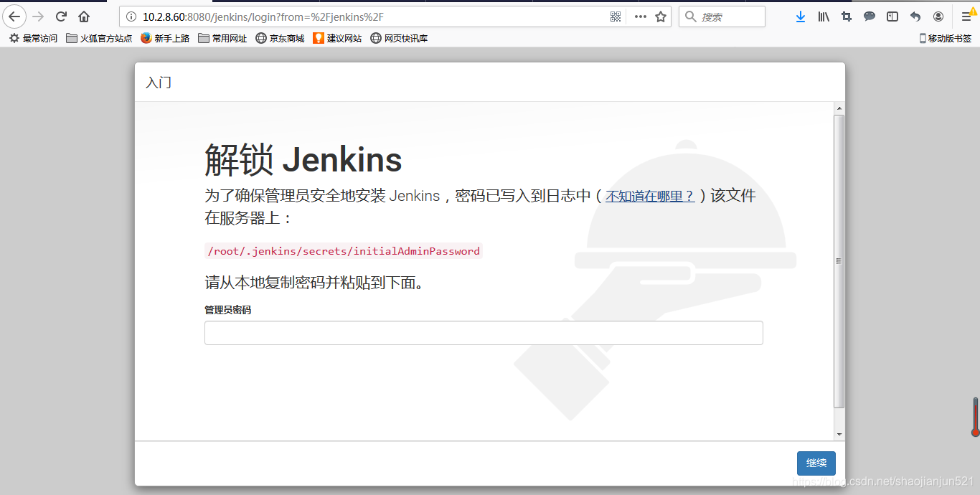The height and width of the screenshot is (495, 980).
Task: Open the 网页快讯库 bookmark
Action: click(399, 38)
